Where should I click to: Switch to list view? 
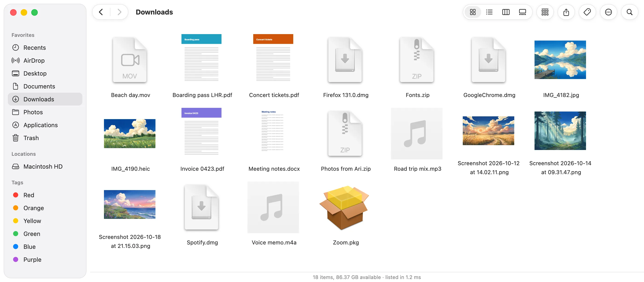[489, 12]
